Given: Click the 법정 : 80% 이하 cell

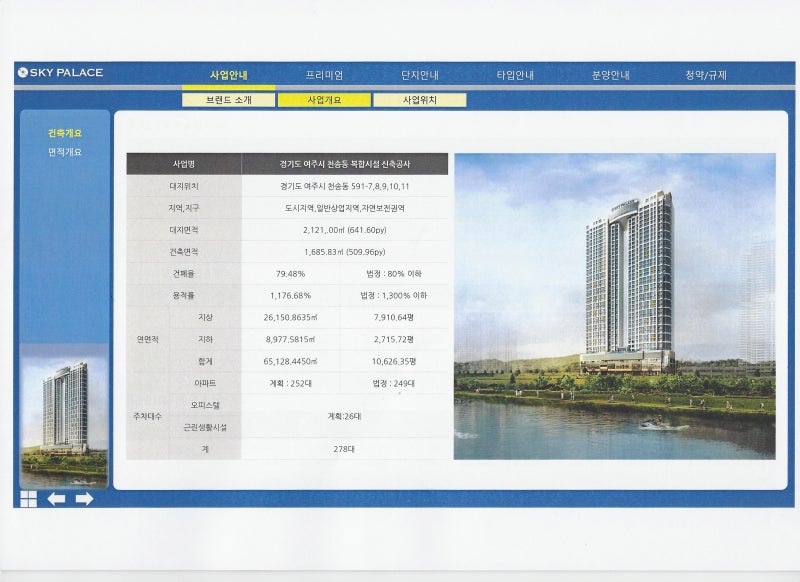Looking at the screenshot, I should point(394,274).
